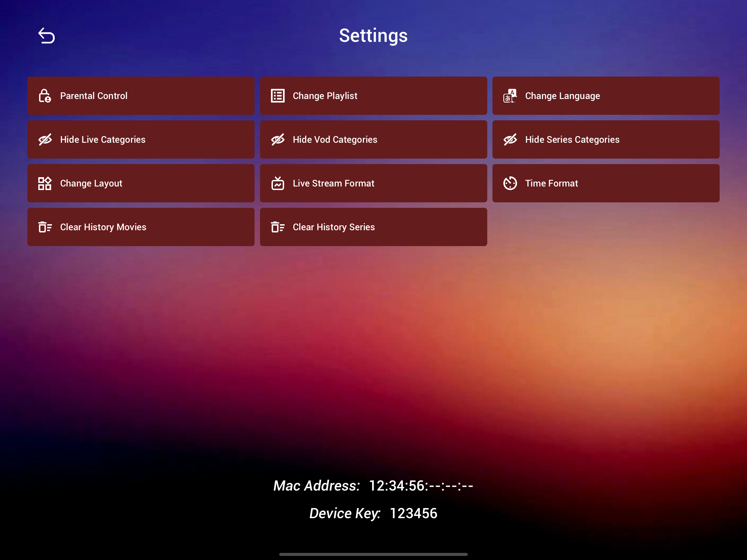
Task: Click the clock icon on Time Format
Action: click(510, 183)
